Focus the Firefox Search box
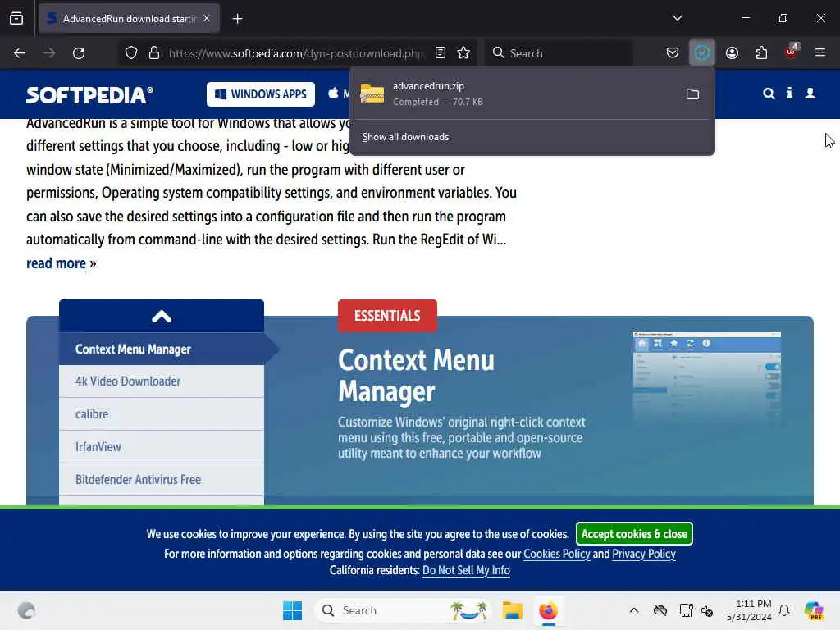The width and height of the screenshot is (840, 630). click(x=559, y=53)
